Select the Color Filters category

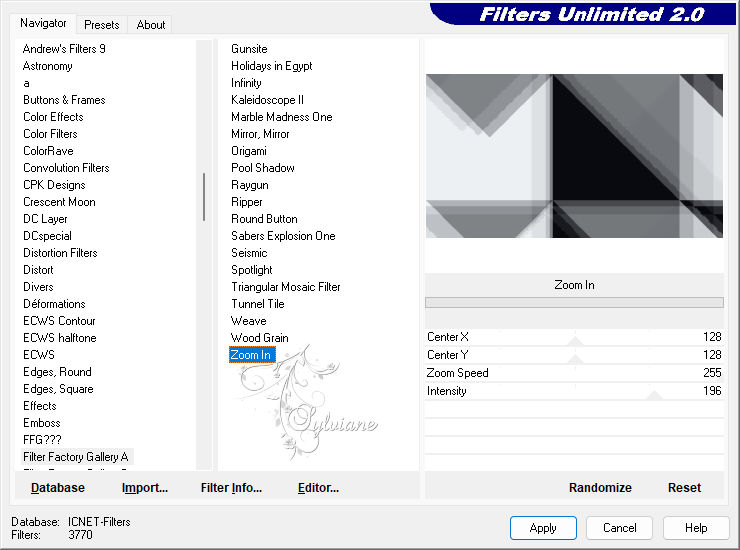[50, 134]
